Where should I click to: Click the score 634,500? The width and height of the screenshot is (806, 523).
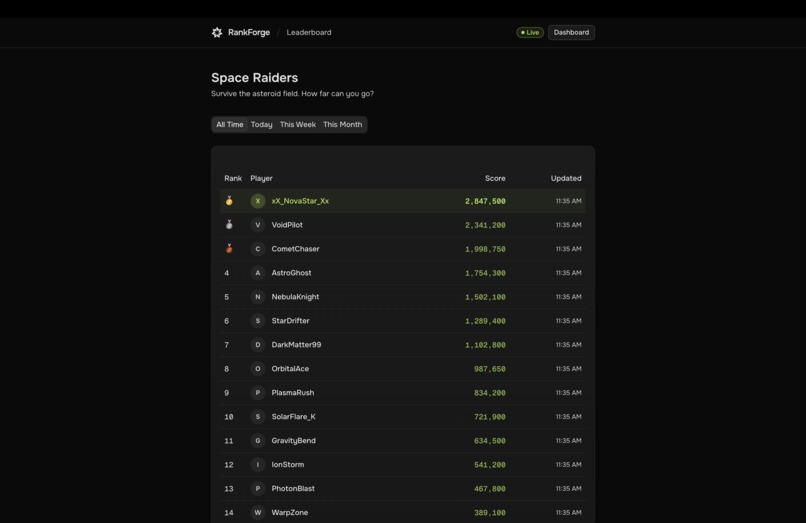[489, 441]
